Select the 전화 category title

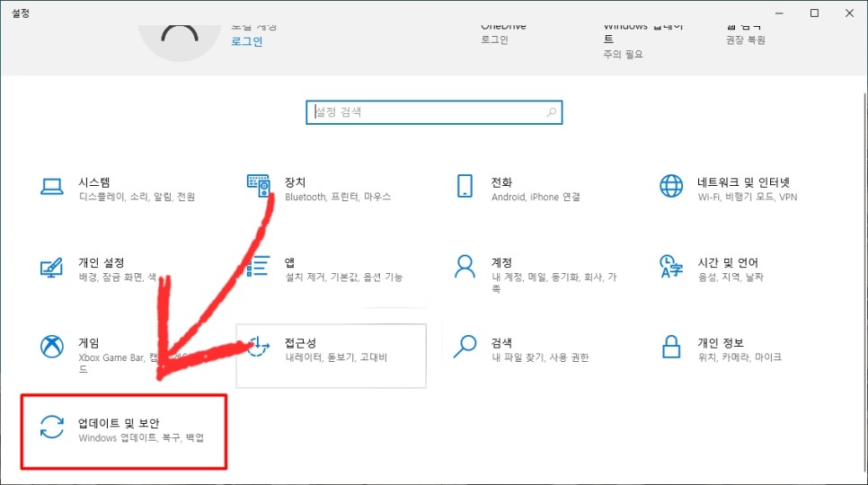[501, 182]
